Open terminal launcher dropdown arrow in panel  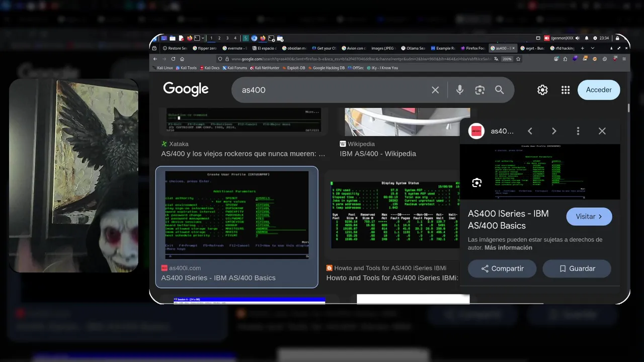203,38
